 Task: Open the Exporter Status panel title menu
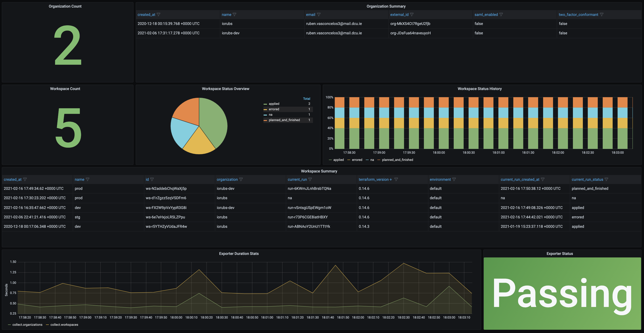560,254
